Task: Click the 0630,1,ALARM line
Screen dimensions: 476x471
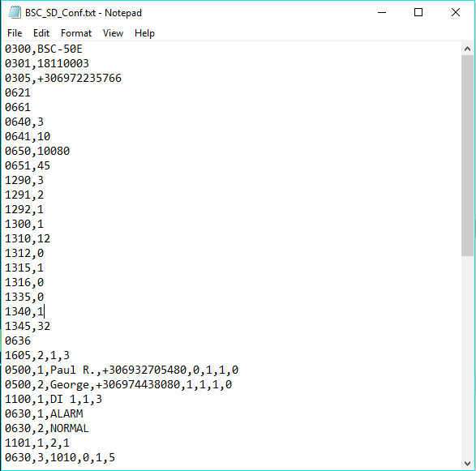Action: [44, 413]
